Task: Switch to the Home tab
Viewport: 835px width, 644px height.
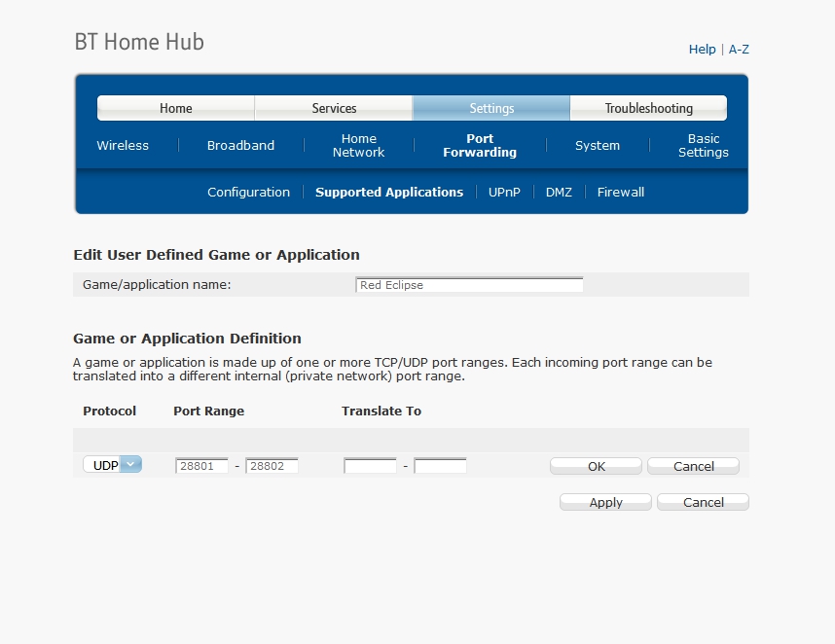Action: [176, 108]
